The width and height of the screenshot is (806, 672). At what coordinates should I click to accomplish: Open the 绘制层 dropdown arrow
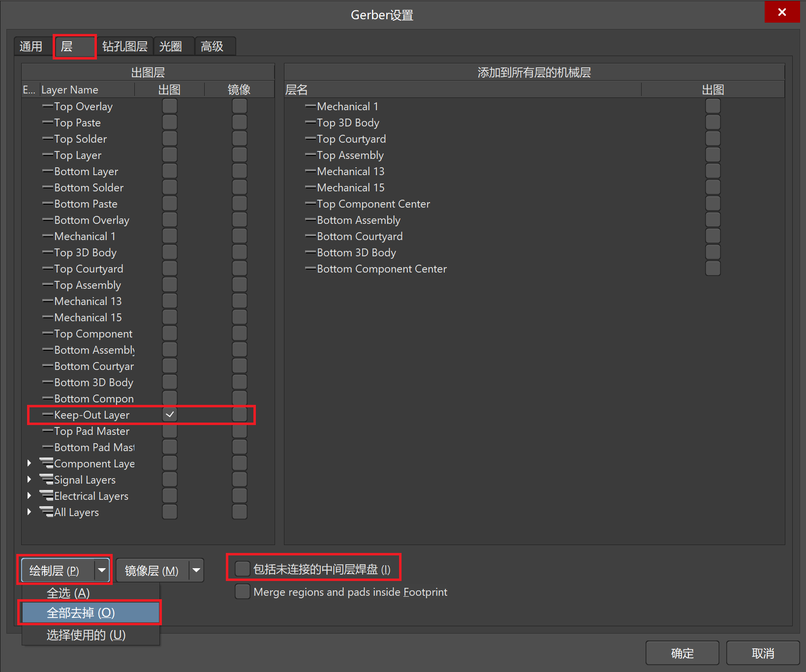tap(102, 571)
